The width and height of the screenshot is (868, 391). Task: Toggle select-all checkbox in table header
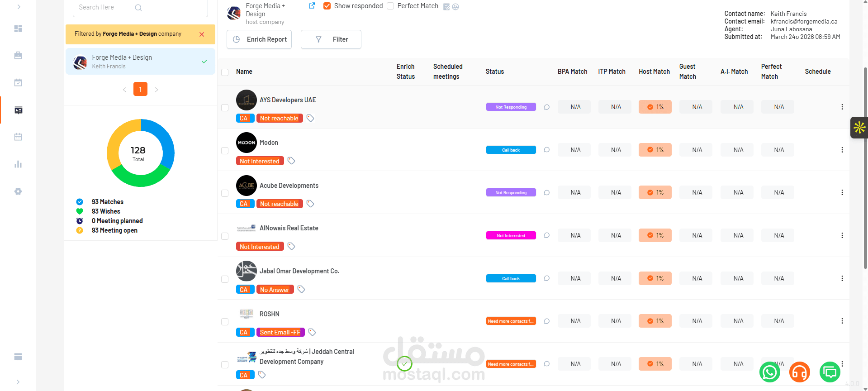click(225, 72)
